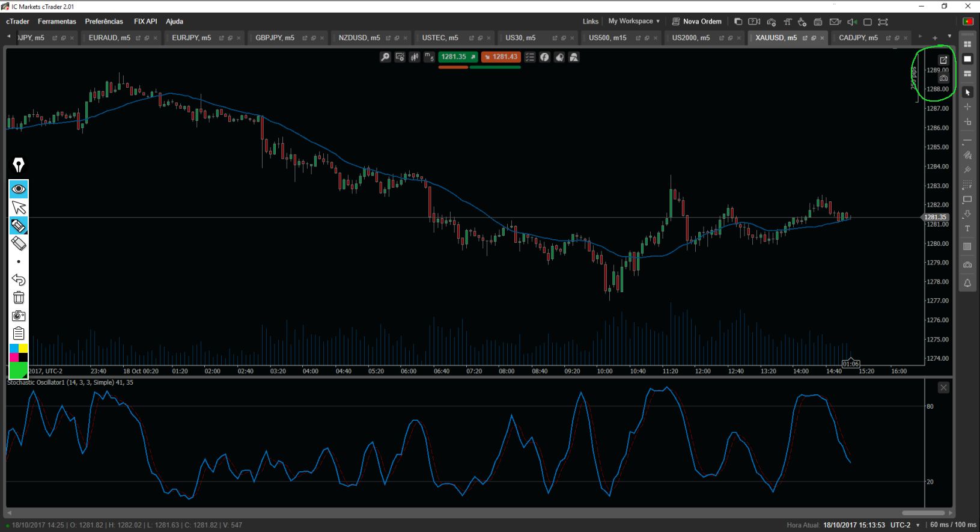The height and width of the screenshot is (532, 980).
Task: Open the email alerts envelope icon
Action: [835, 22]
